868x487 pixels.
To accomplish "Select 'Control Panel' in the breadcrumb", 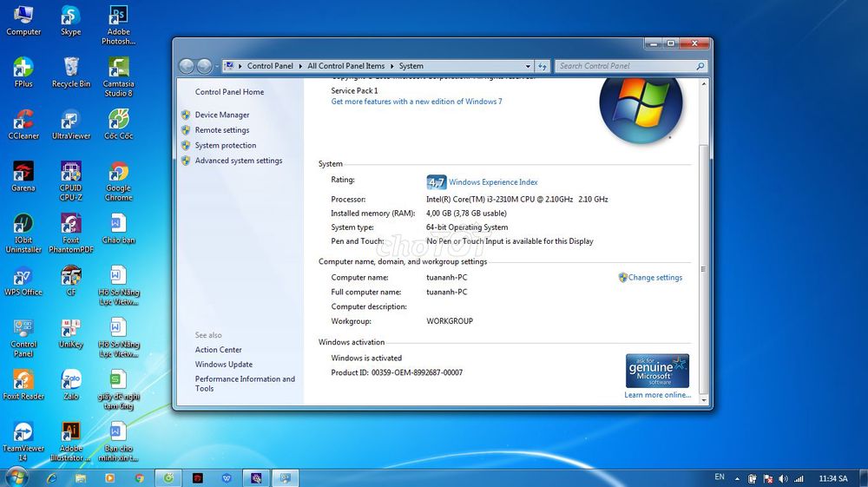I will (270, 66).
